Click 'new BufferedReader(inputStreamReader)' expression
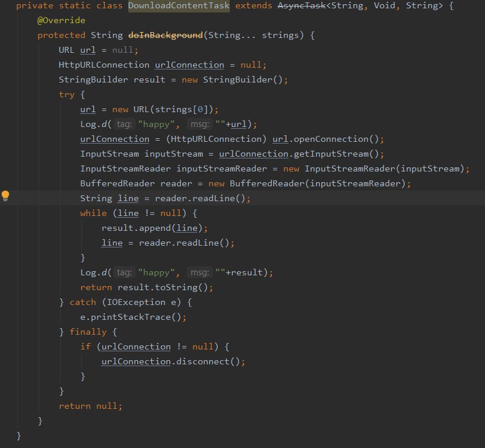 pyautogui.click(x=307, y=184)
